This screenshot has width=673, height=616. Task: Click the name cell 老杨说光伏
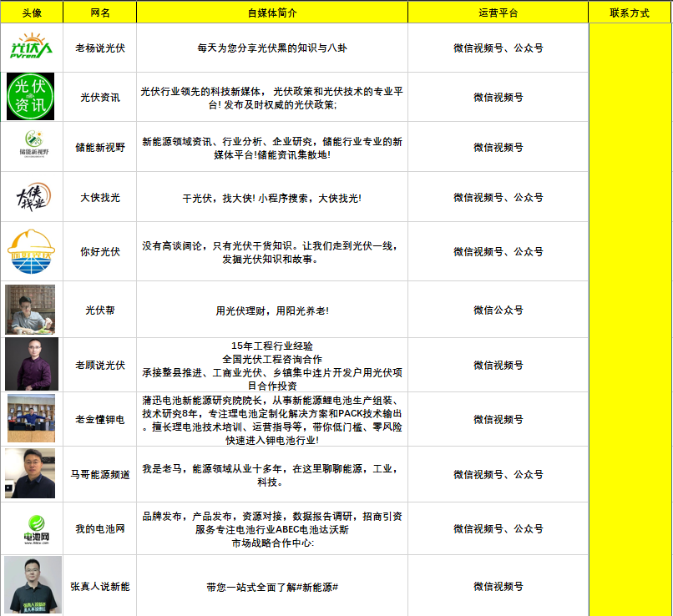[99, 48]
